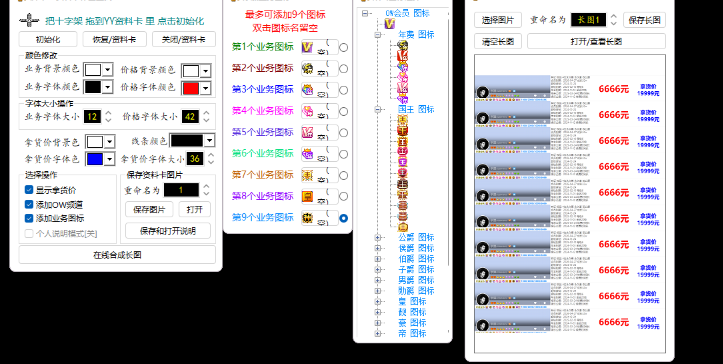Expand the 子爵 图标 tree node

(x=378, y=269)
